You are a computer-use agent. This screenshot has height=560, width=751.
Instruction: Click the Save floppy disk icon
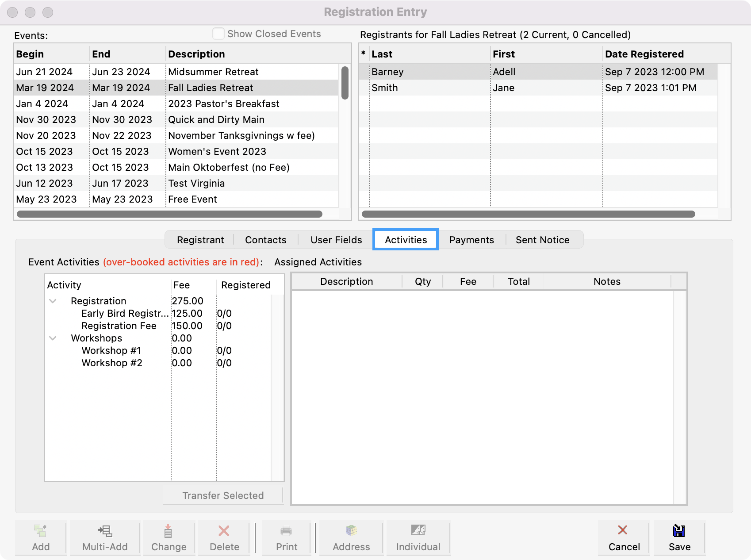pos(679,530)
